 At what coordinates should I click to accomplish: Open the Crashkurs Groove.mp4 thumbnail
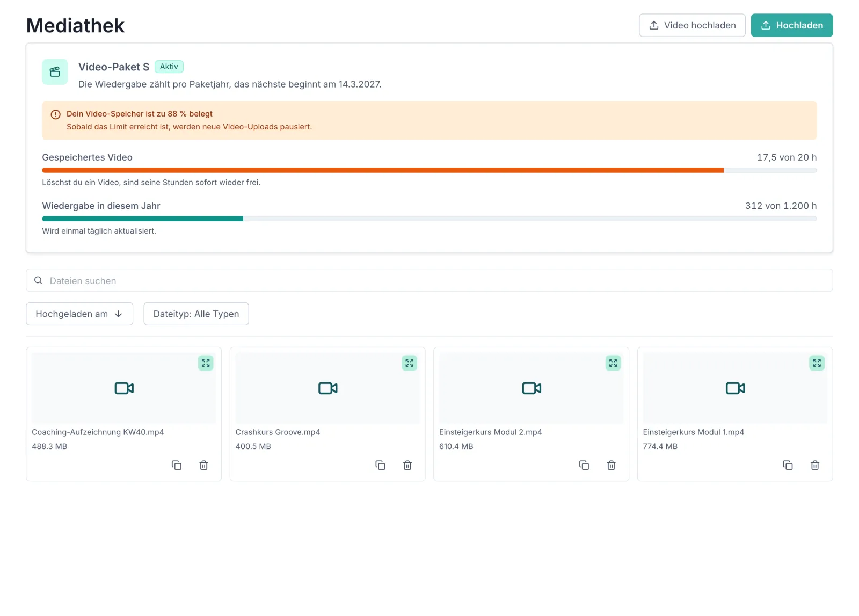[327, 388]
